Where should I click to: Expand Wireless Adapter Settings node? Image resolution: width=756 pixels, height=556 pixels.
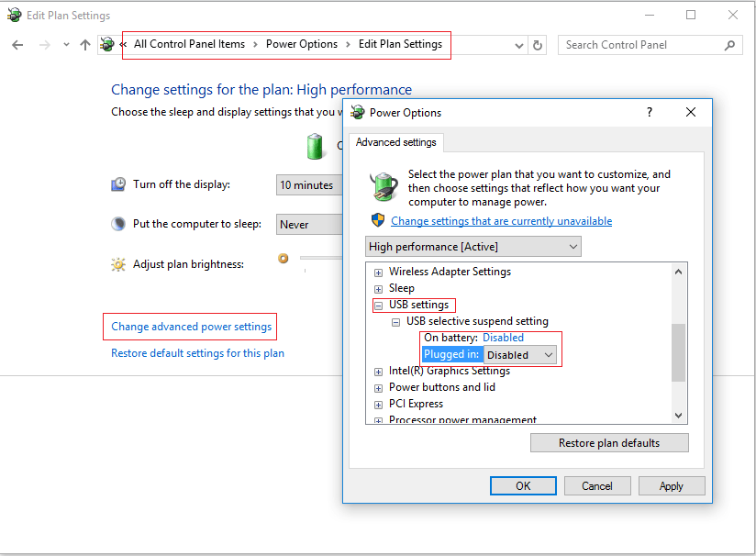point(379,272)
